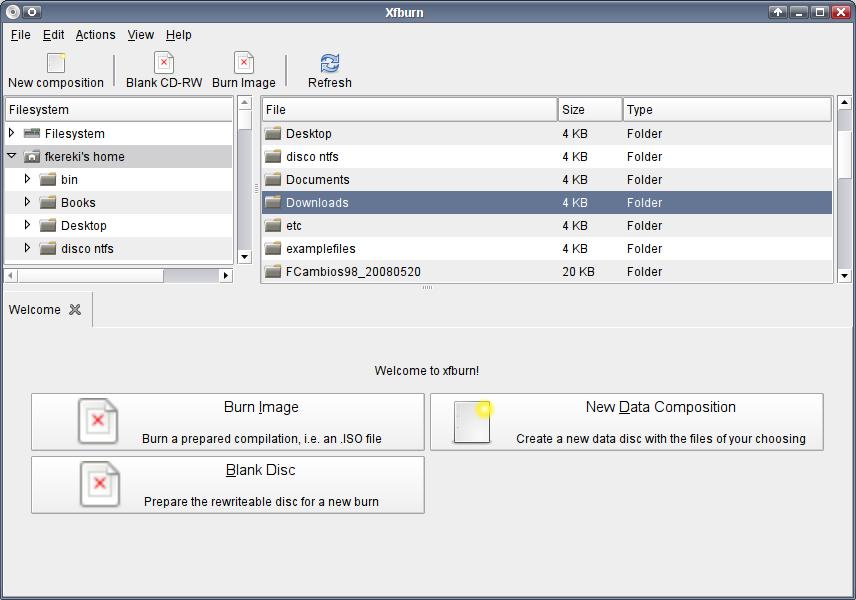Click the Burn Image toolbar icon
856x600 pixels.
click(244, 63)
